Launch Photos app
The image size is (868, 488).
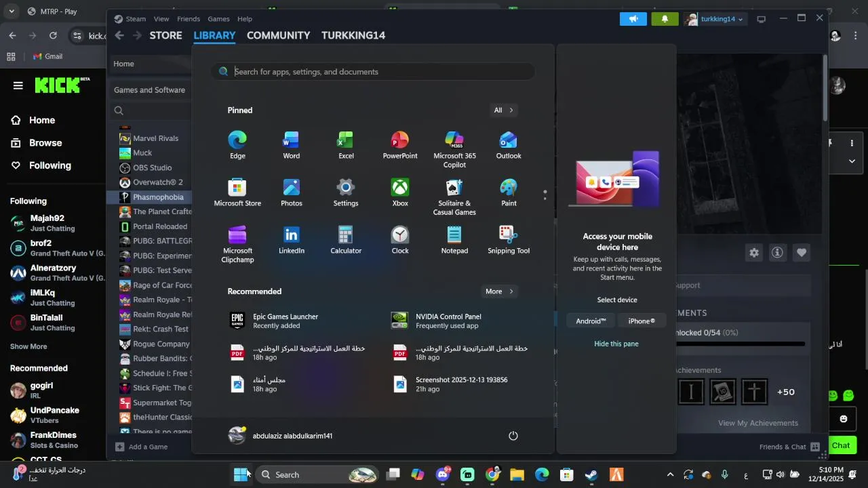(x=292, y=192)
